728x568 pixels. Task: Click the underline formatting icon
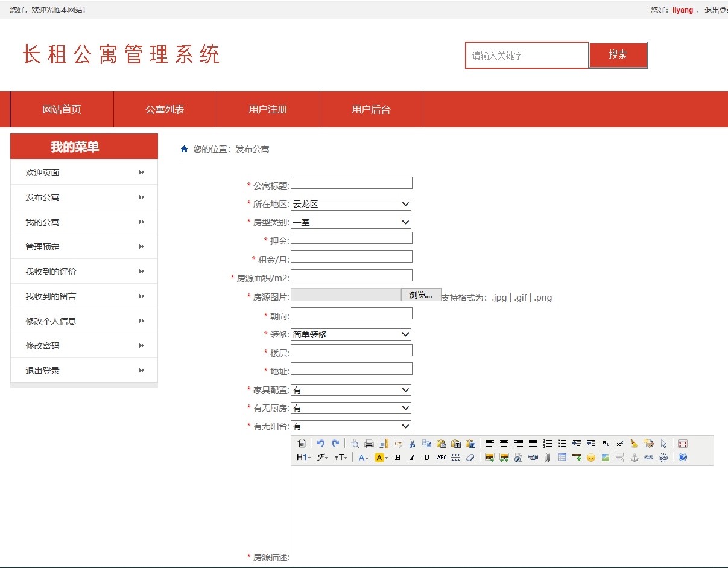(x=426, y=458)
